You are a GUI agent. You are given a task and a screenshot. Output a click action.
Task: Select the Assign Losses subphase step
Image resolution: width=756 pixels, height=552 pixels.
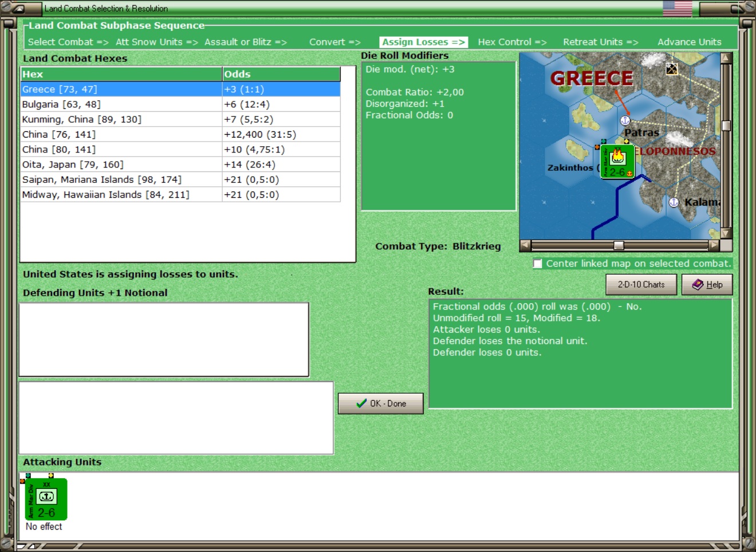(424, 42)
